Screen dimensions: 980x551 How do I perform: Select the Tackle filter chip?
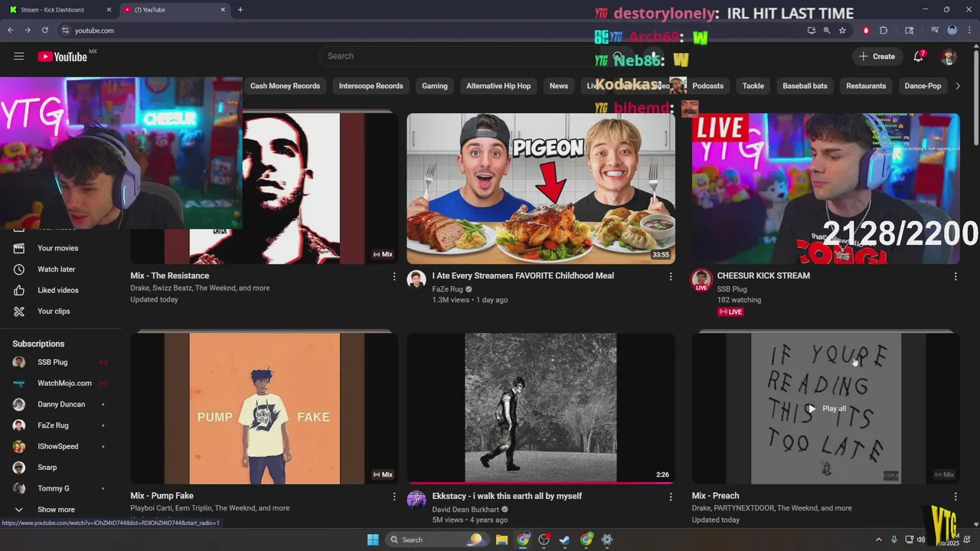pyautogui.click(x=753, y=86)
